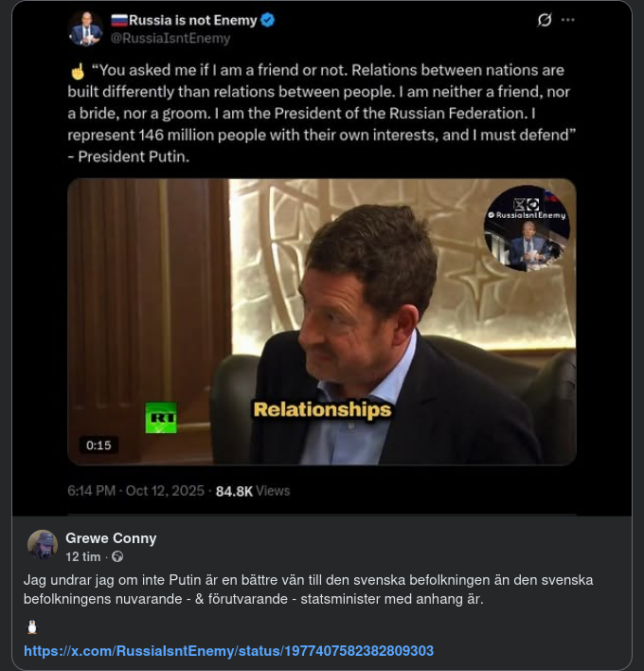This screenshot has width=644, height=671.
Task: Click the public audience globe icon
Action: pyautogui.click(x=117, y=556)
